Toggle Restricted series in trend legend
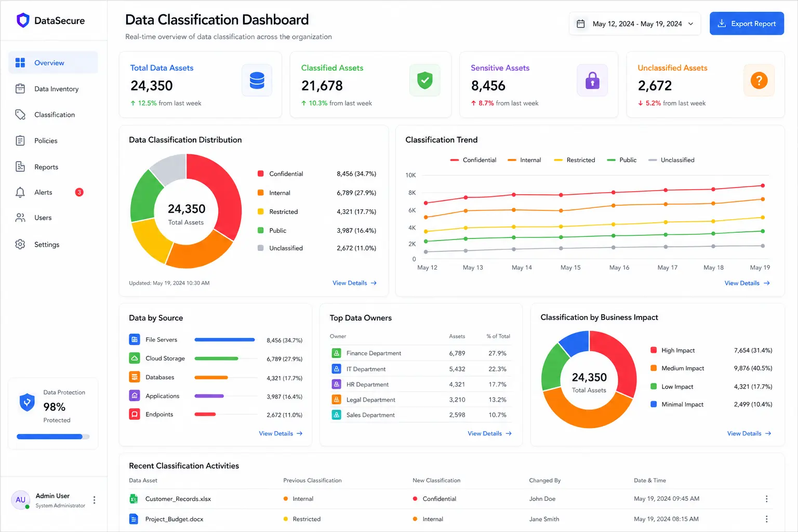This screenshot has height=532, width=798. [x=575, y=160]
